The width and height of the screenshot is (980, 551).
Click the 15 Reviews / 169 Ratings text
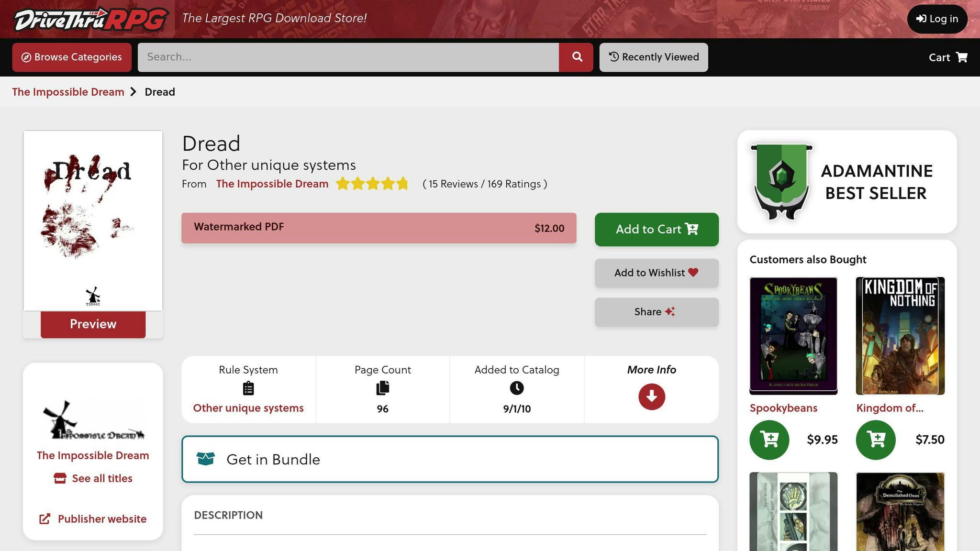coord(485,184)
